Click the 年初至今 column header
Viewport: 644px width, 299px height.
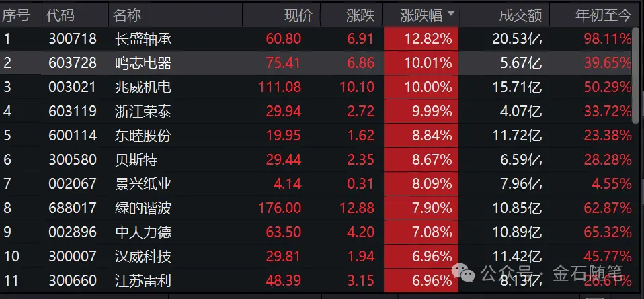604,15
